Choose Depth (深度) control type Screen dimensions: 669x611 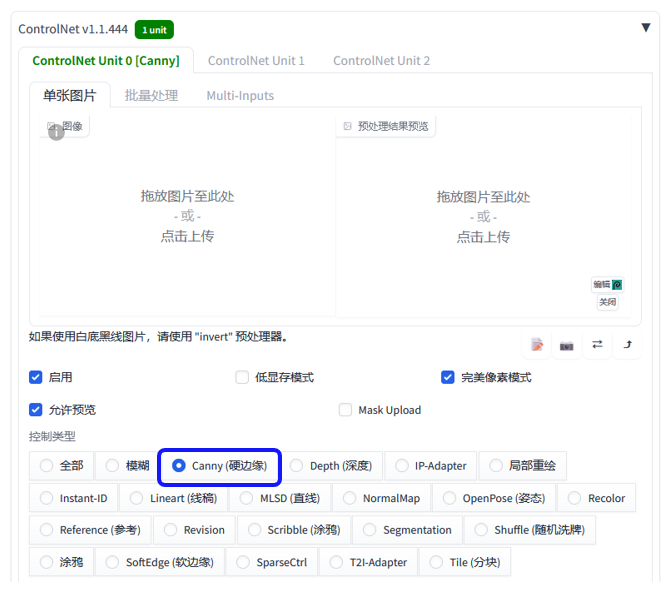331,466
